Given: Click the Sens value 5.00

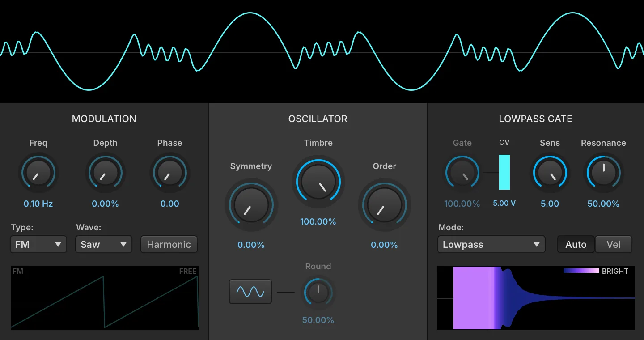Looking at the screenshot, I should [x=550, y=204].
